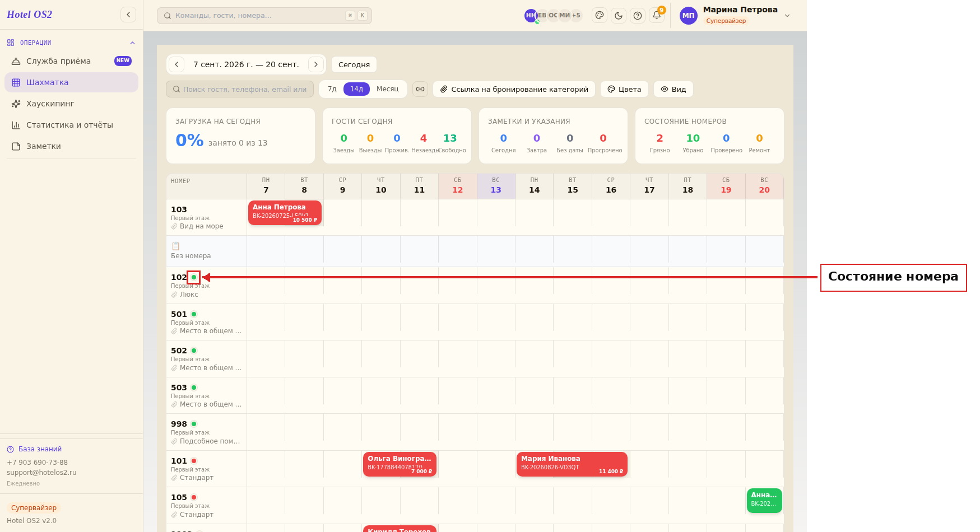Go to previous date range arrow

pyautogui.click(x=177, y=64)
